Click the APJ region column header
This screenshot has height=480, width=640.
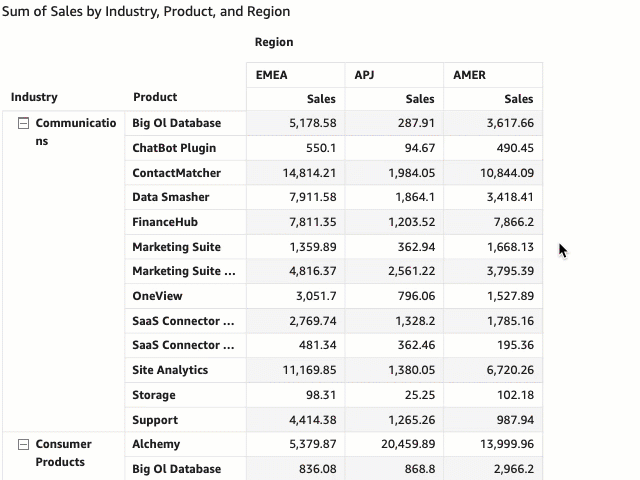[x=364, y=75]
